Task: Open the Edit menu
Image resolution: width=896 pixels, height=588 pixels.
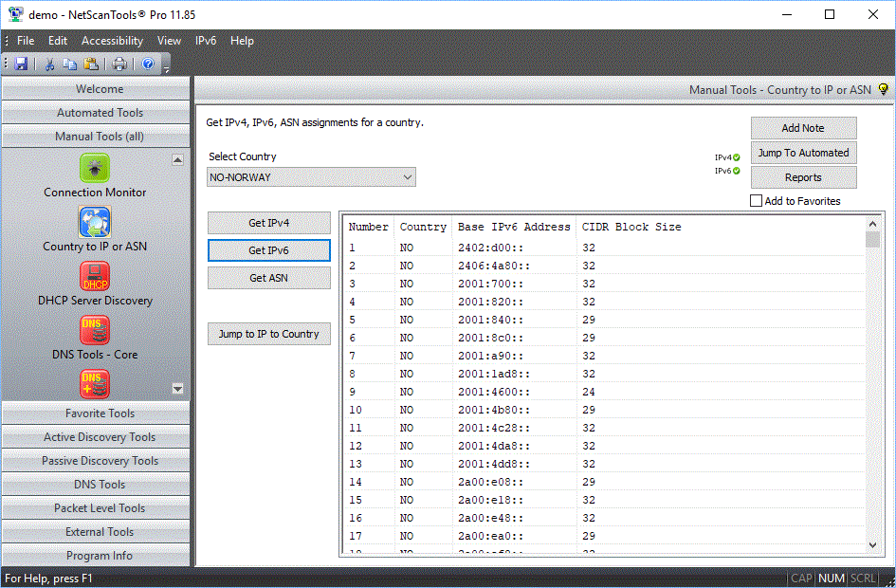Action: coord(58,41)
